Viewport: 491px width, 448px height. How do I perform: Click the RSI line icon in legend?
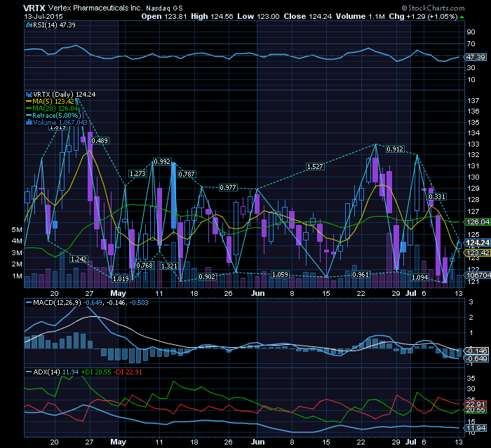(29, 25)
